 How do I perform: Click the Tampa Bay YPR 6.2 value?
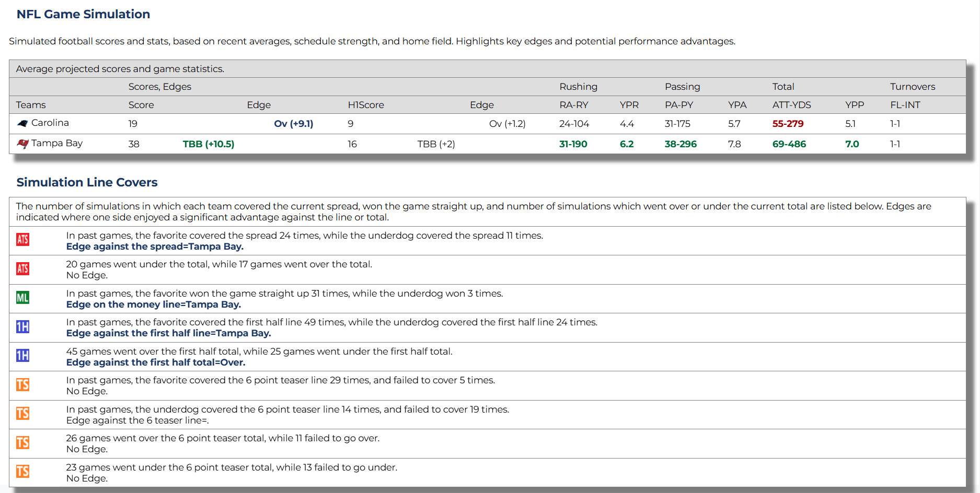tap(627, 144)
